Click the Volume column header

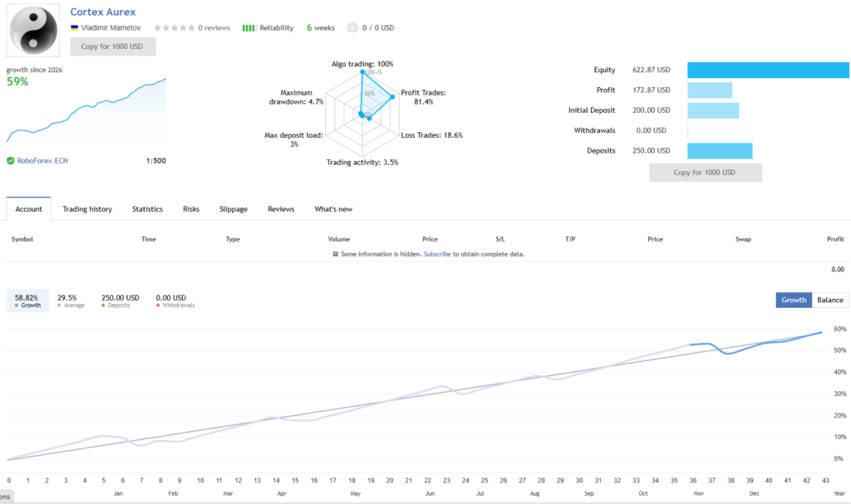tap(339, 239)
